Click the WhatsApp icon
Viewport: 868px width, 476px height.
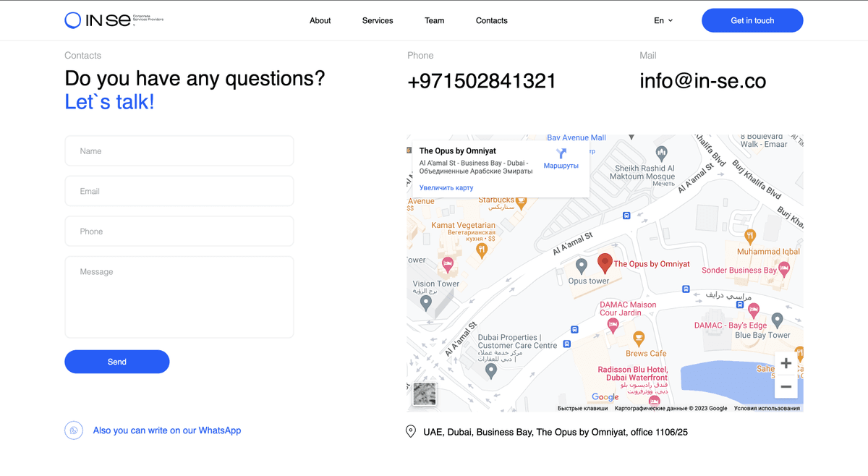coord(74,430)
